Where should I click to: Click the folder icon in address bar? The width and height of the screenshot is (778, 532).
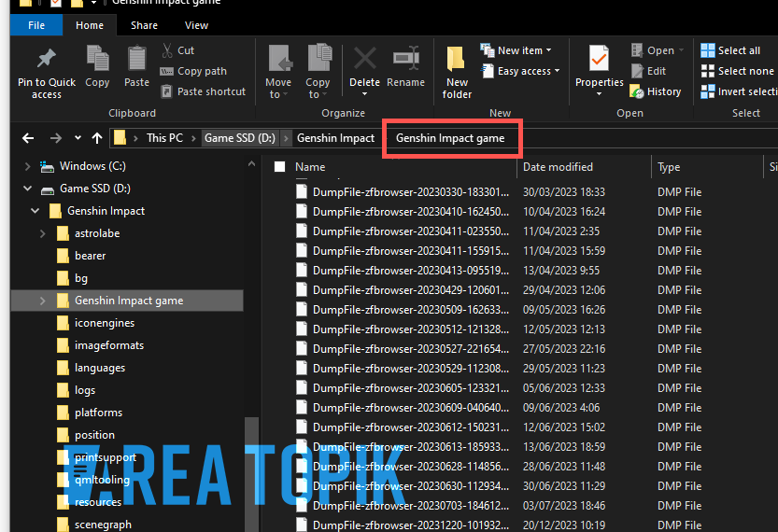(120, 138)
